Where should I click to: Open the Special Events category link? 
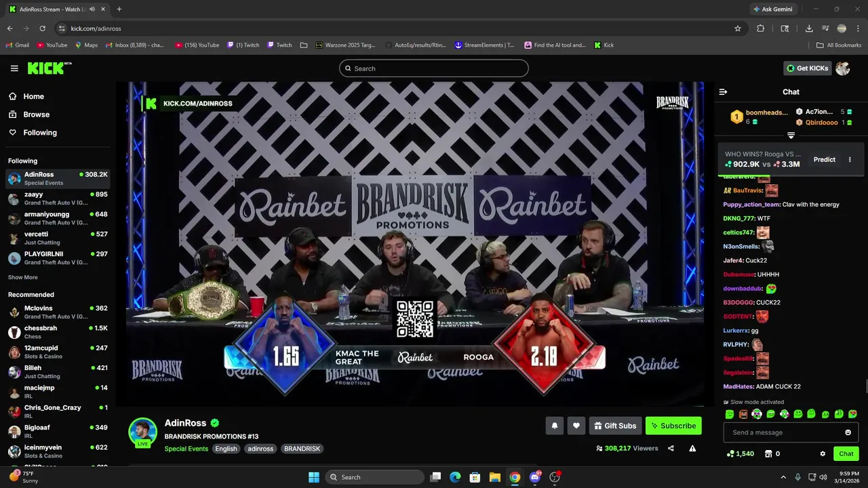pyautogui.click(x=186, y=449)
